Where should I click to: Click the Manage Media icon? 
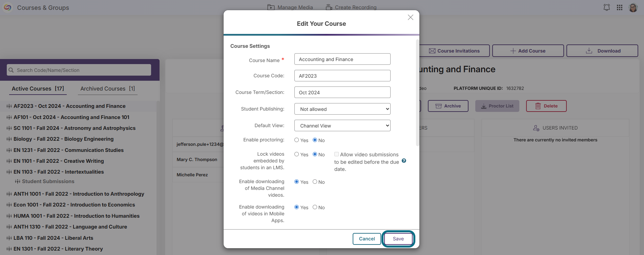(x=271, y=7)
